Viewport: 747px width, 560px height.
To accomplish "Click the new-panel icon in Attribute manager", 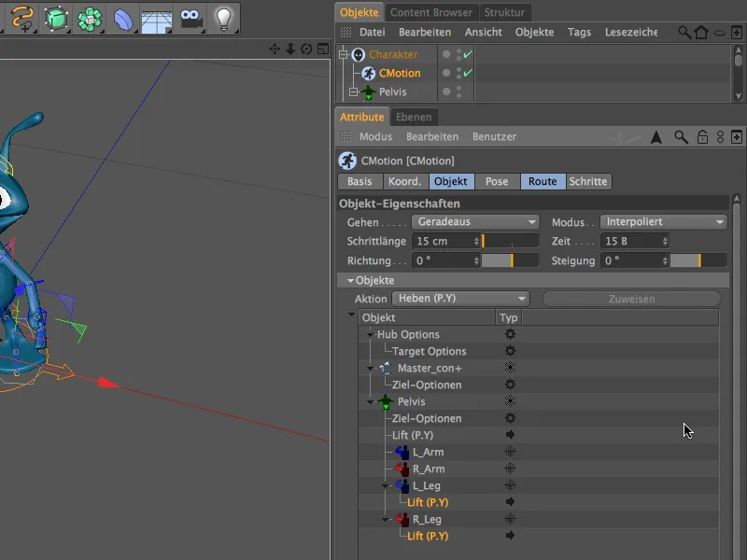I will click(x=737, y=137).
